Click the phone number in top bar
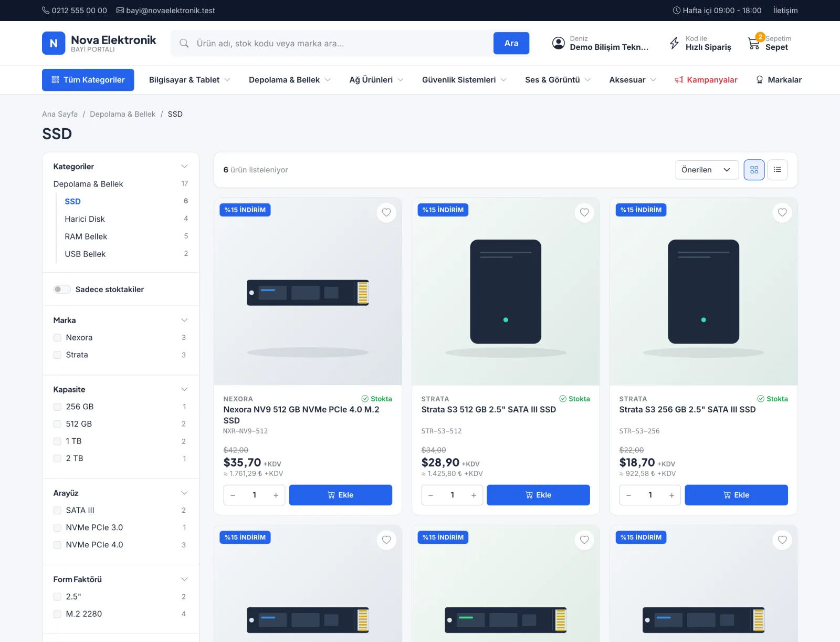This screenshot has height=642, width=840. point(75,11)
